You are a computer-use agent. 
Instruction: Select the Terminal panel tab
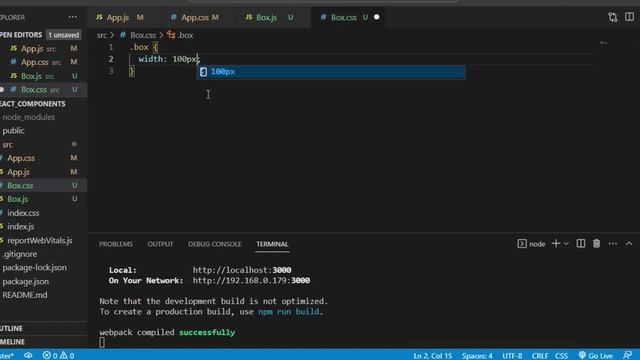click(x=272, y=244)
